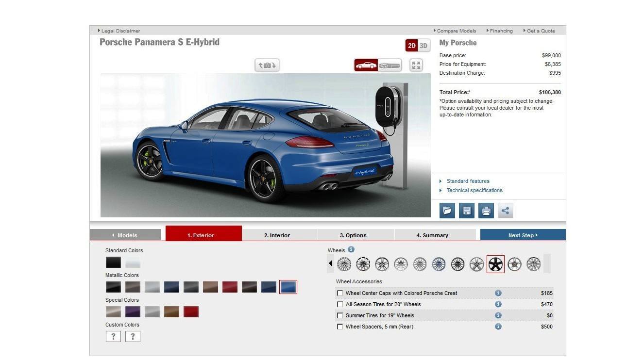Show info for Wheel Spacers, 5 mm (Rear)
The image size is (644, 360).
[x=498, y=327]
